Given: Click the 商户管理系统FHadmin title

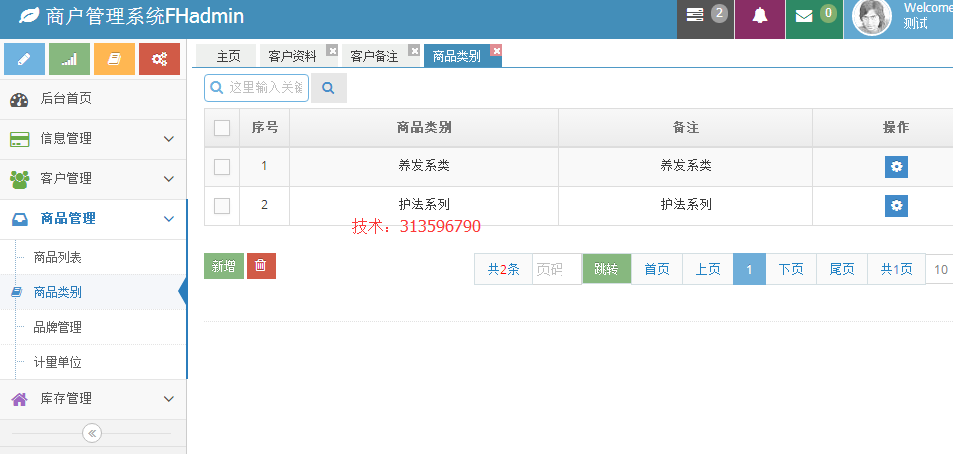Looking at the screenshot, I should point(145,16).
